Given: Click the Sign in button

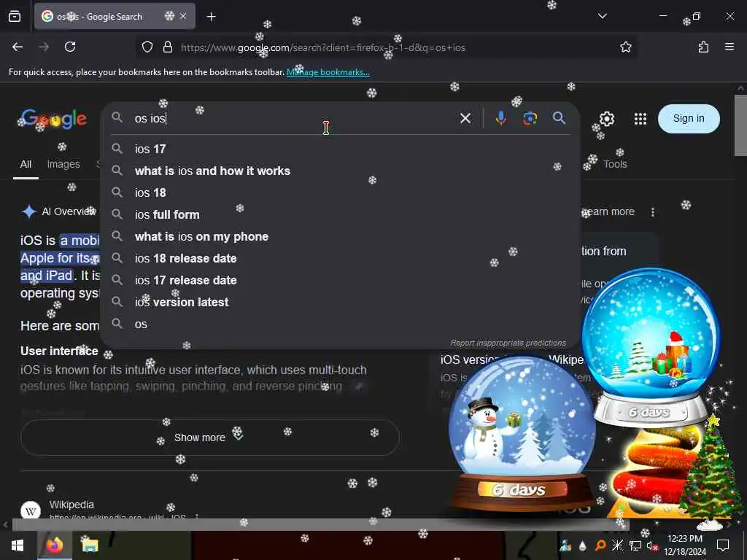Looking at the screenshot, I should click(689, 119).
